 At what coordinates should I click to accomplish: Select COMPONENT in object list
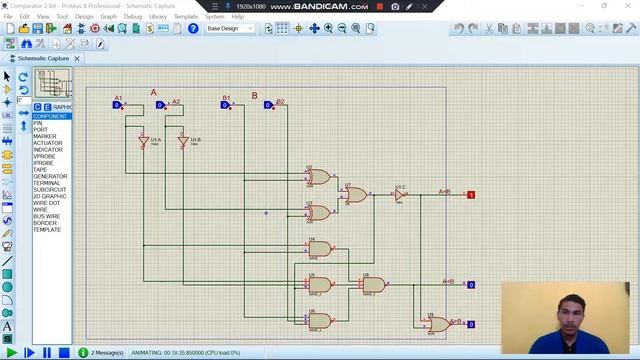(x=52, y=116)
